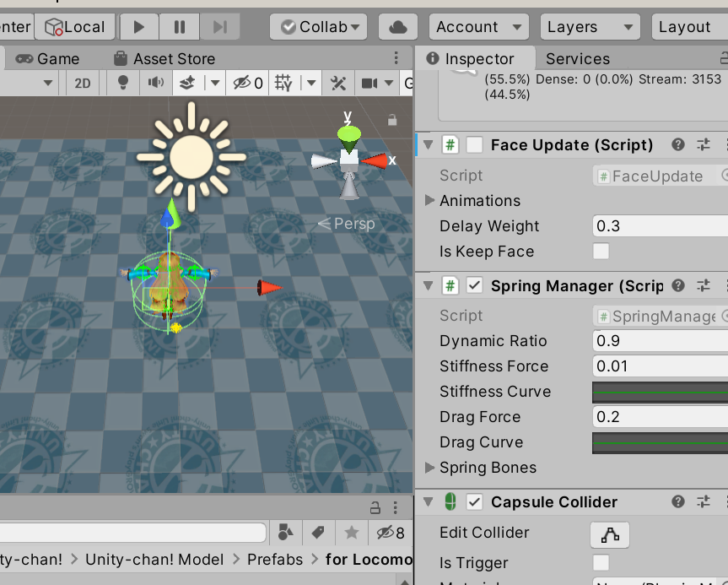Switch to the Asset Store tab

[164, 59]
